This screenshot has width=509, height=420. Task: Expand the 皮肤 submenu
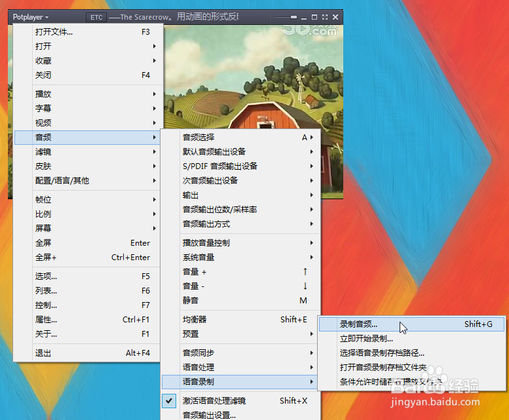(87, 166)
